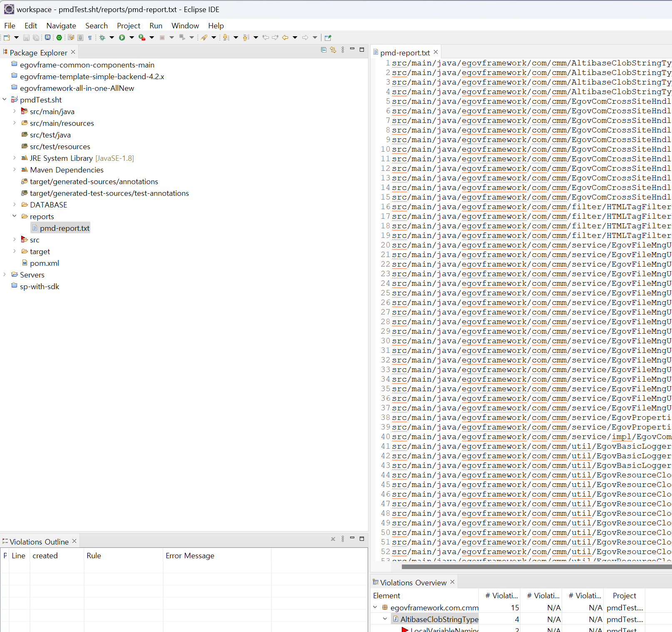The height and width of the screenshot is (632, 672).
Task: Open the Window menu
Action: point(185,25)
